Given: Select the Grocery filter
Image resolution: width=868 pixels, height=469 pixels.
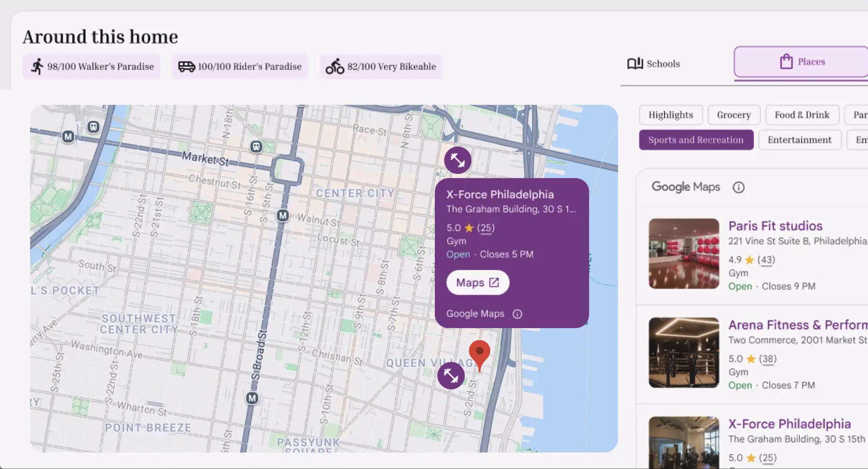Looking at the screenshot, I should pos(734,115).
